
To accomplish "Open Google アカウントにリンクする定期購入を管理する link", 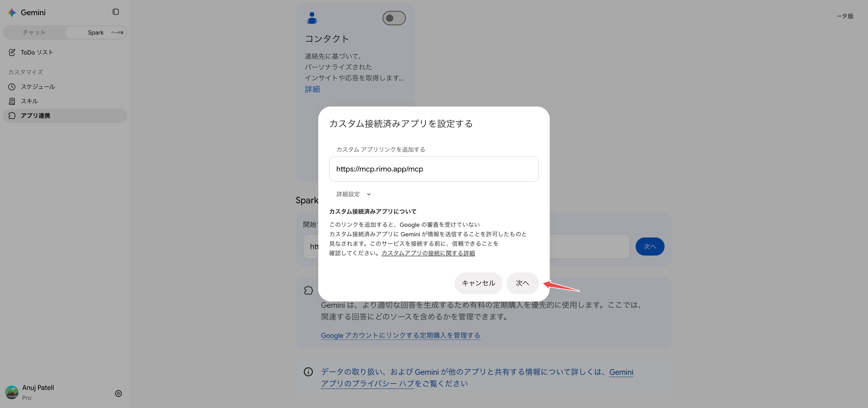I will click(x=400, y=335).
